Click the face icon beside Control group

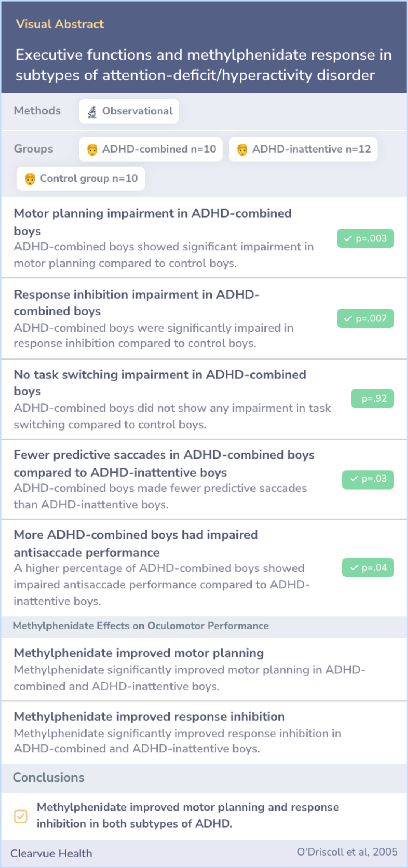pyautogui.click(x=30, y=179)
